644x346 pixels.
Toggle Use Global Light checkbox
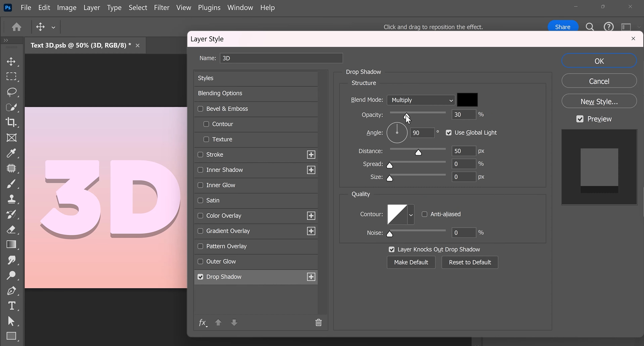449,133
